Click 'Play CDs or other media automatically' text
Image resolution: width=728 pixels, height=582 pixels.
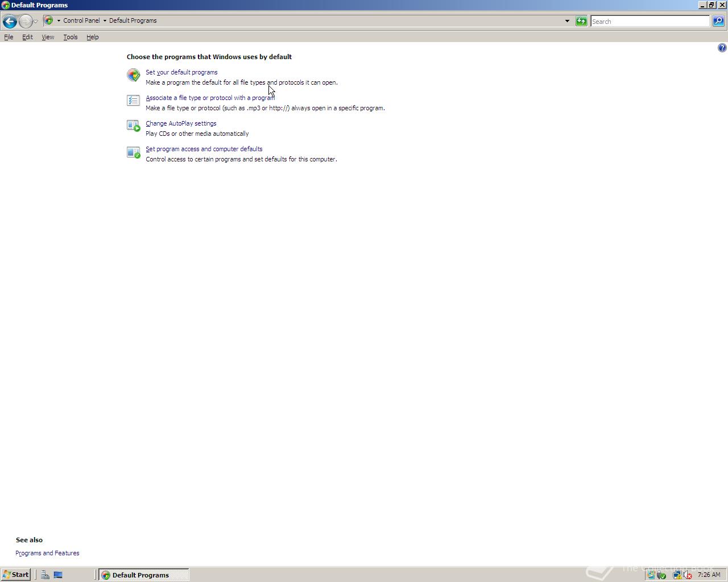197,134
